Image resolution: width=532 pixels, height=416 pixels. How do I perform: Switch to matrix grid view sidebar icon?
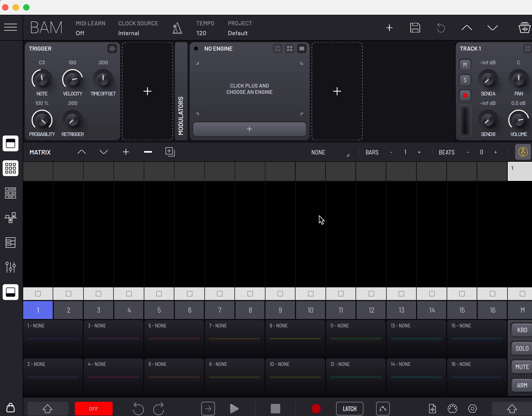coord(11,168)
